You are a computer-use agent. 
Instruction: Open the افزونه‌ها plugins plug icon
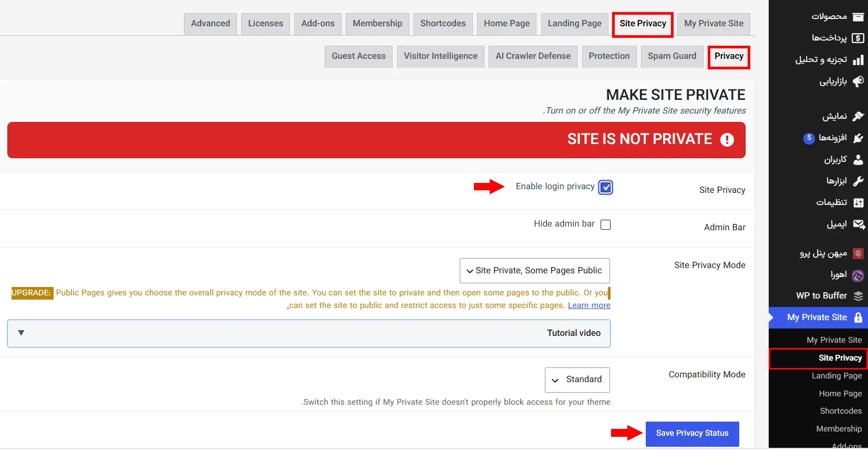tap(858, 138)
